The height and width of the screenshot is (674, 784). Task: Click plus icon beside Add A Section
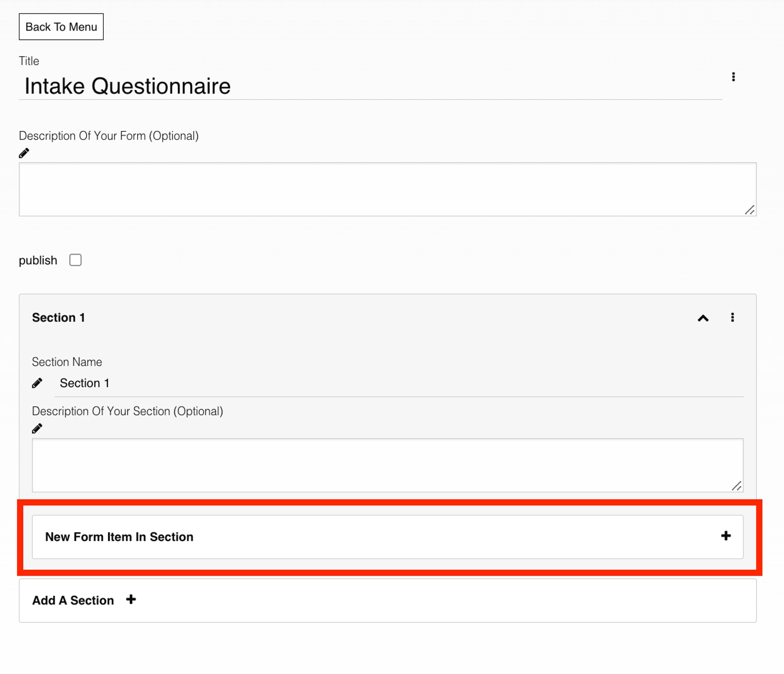(x=131, y=600)
